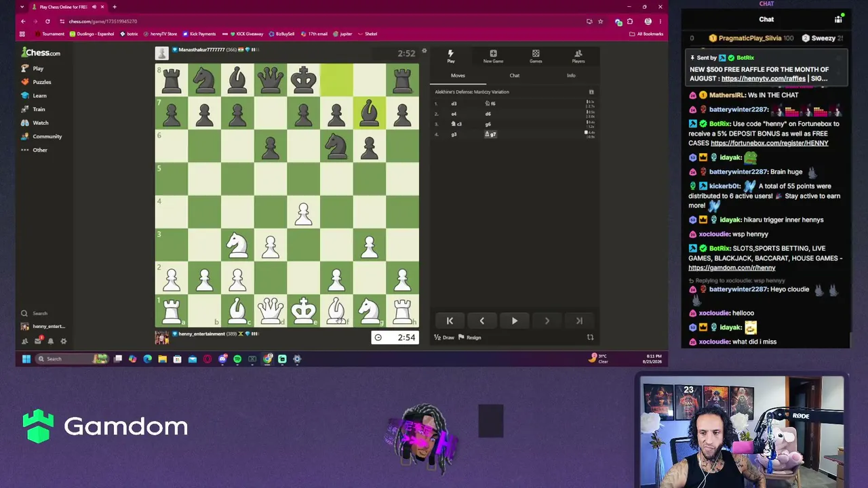Open the All Bookmarks folder
This screenshot has width=868, height=488.
(646, 34)
